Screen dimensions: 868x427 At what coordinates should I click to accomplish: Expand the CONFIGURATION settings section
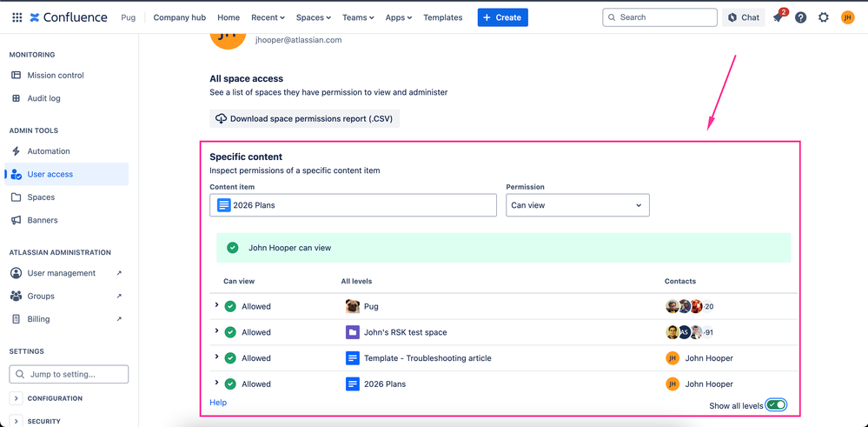[x=16, y=398]
